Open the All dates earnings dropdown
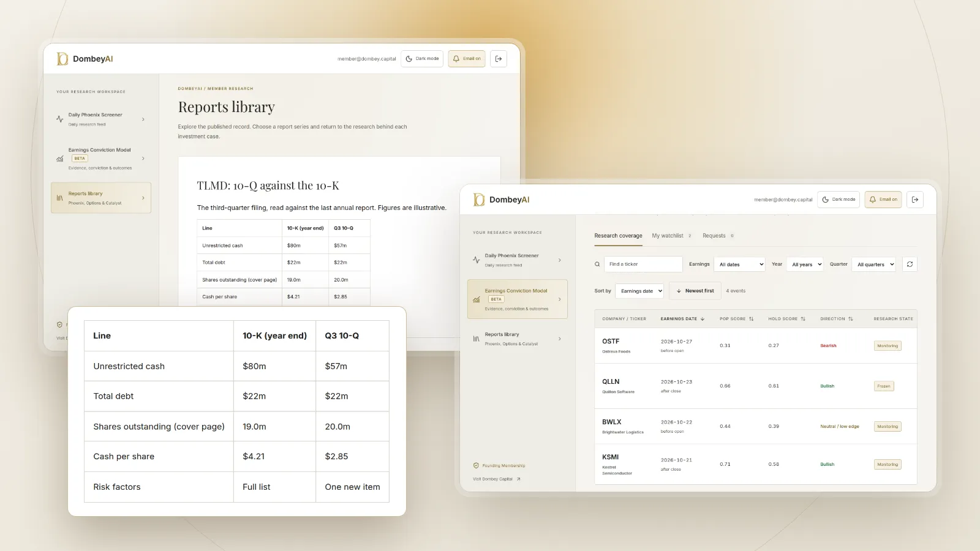The image size is (980, 551). click(741, 264)
